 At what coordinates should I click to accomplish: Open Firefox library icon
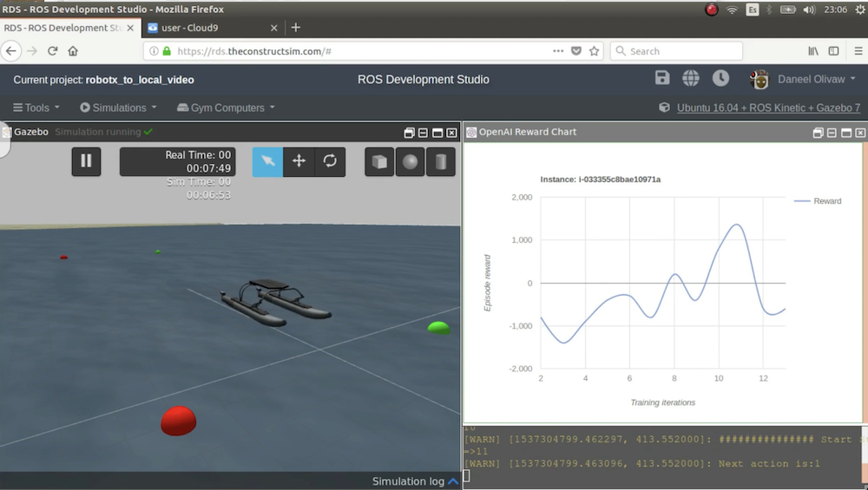coord(813,51)
